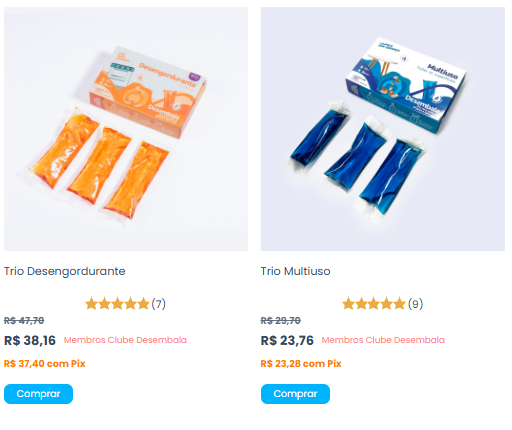
Task: Open the Trio Desengordurante product image
Action: point(126,129)
